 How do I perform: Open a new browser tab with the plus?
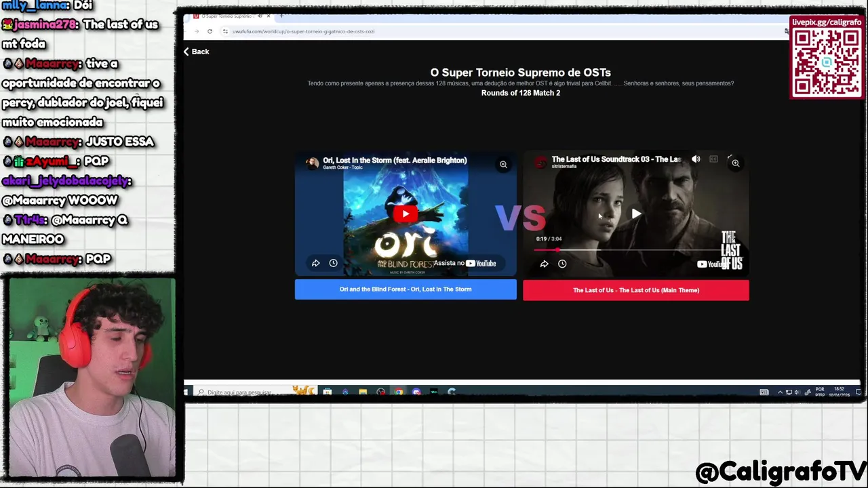pyautogui.click(x=281, y=16)
